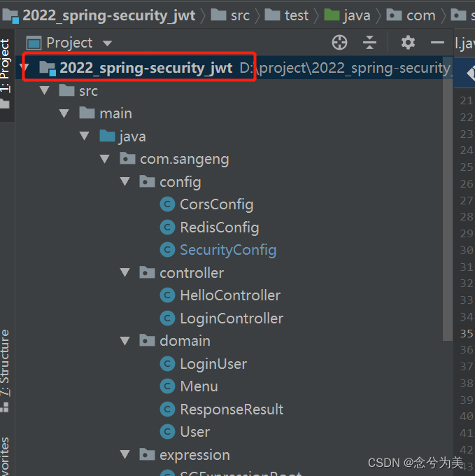475x476 pixels.
Task: Click the class icon beside CorsConfig
Action: 167,204
